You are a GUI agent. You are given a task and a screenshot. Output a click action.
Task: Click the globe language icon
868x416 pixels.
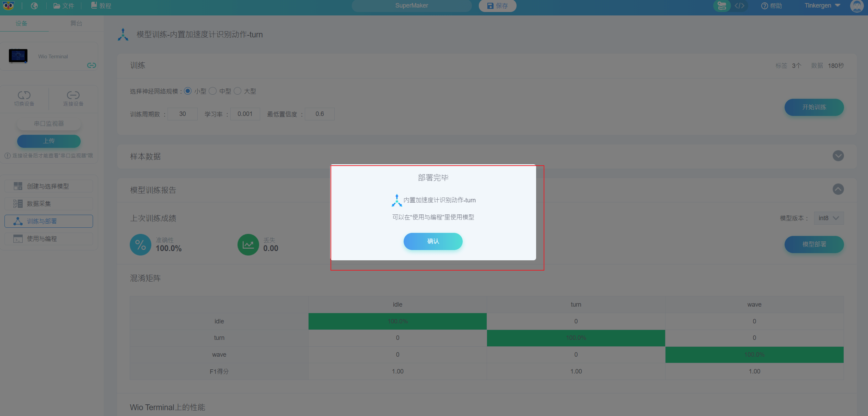pyautogui.click(x=34, y=6)
